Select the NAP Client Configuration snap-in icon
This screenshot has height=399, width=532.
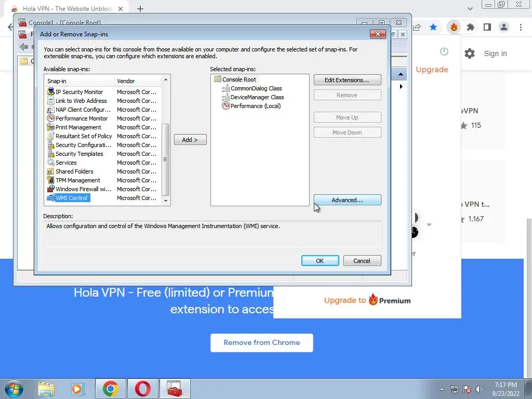coord(50,109)
